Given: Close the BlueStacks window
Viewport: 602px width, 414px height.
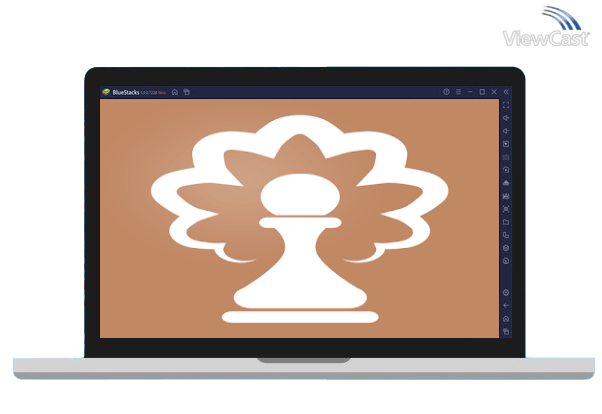Looking at the screenshot, I should (494, 92).
